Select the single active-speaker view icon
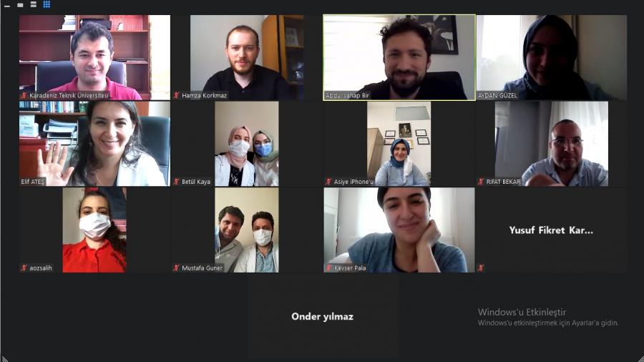 point(20,5)
